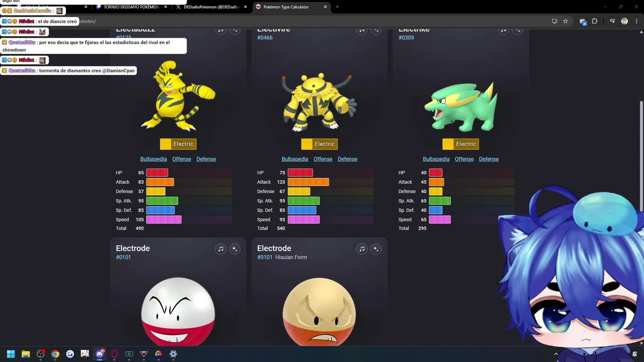Click the sparkle icon on the Hisuian Electrode card
The image size is (644, 362).
point(376,249)
